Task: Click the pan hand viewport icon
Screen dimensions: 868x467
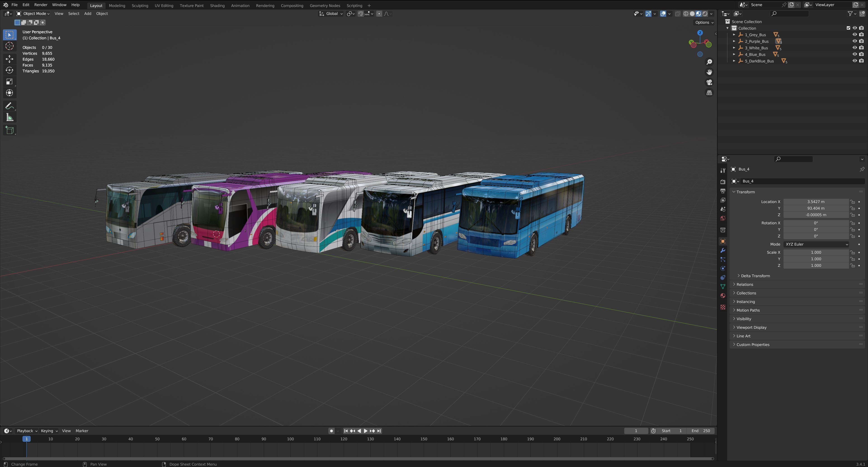Action: (709, 72)
